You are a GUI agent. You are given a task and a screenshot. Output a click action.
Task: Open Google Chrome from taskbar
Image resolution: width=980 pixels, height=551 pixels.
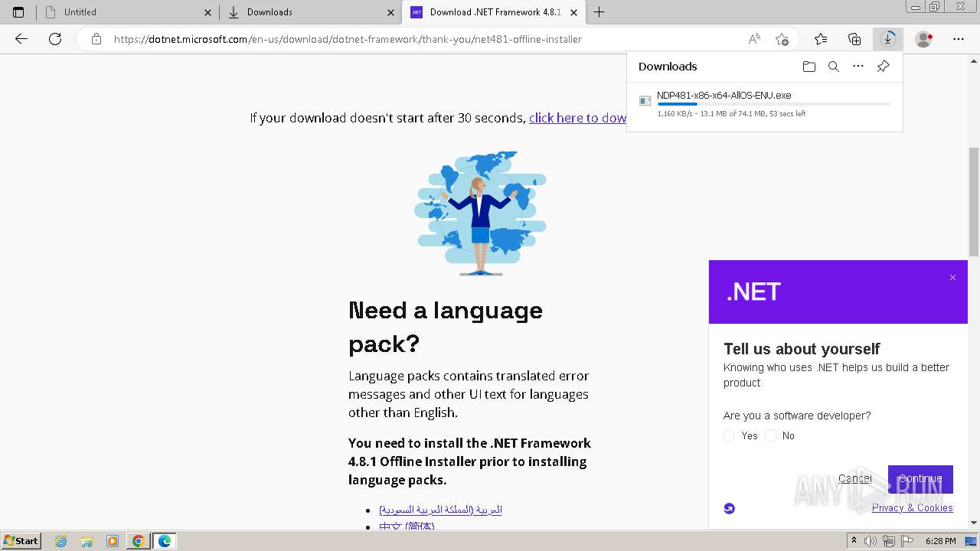coord(138,541)
